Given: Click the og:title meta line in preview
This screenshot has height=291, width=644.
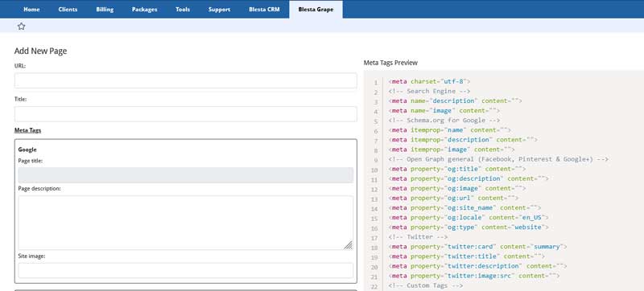Looking at the screenshot, I should tap(456, 169).
